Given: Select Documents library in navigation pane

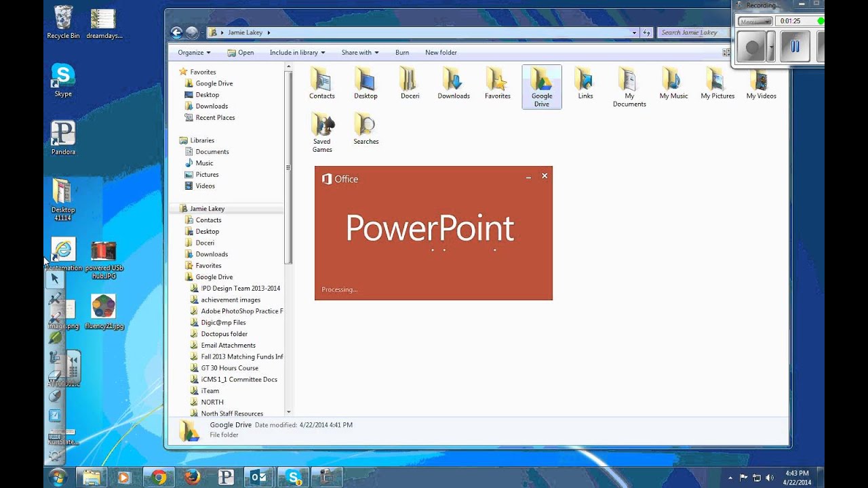Looking at the screenshot, I should 212,152.
